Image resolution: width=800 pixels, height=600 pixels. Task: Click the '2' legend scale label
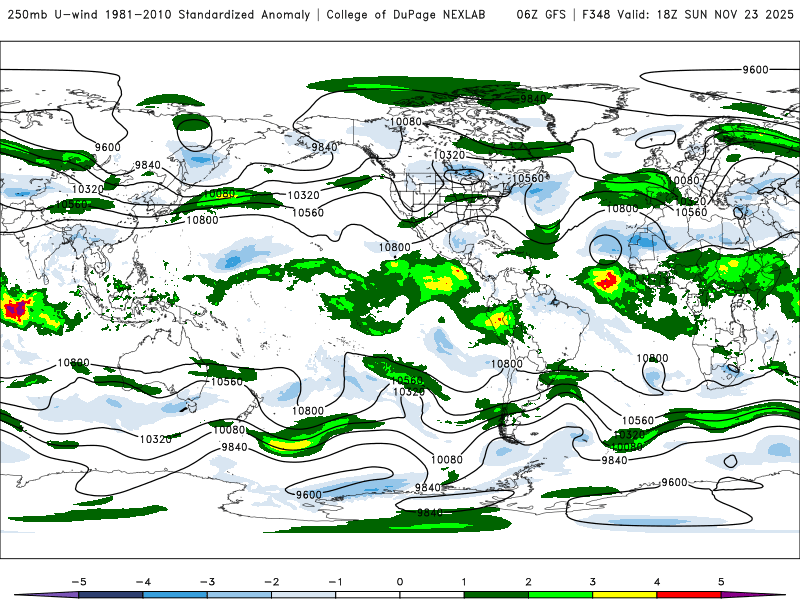[x=528, y=582]
